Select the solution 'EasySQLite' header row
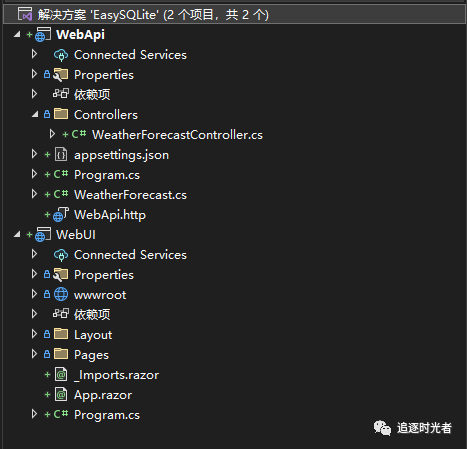The height and width of the screenshot is (449, 467). pyautogui.click(x=234, y=15)
